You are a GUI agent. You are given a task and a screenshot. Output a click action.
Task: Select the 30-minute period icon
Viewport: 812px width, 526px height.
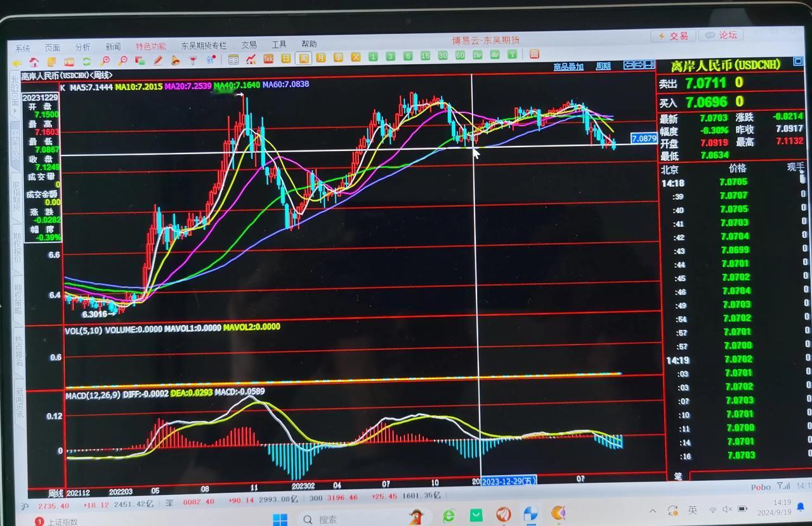click(443, 55)
